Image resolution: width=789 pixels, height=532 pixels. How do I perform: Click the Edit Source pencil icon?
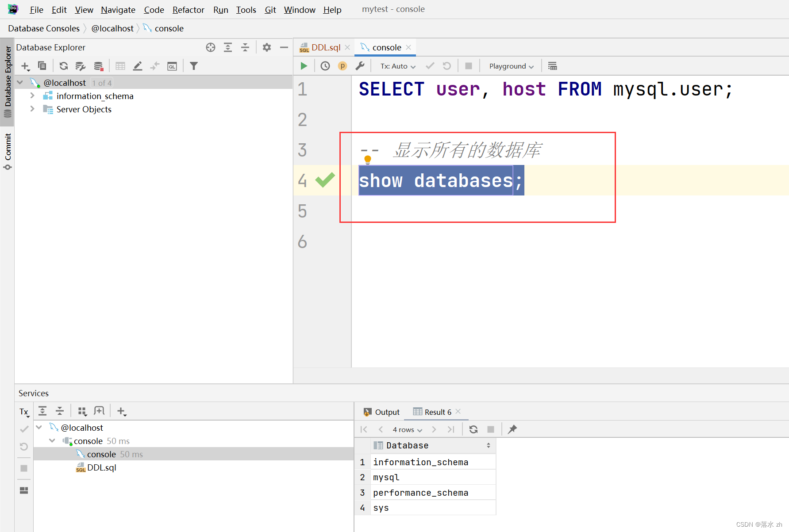tap(138, 66)
